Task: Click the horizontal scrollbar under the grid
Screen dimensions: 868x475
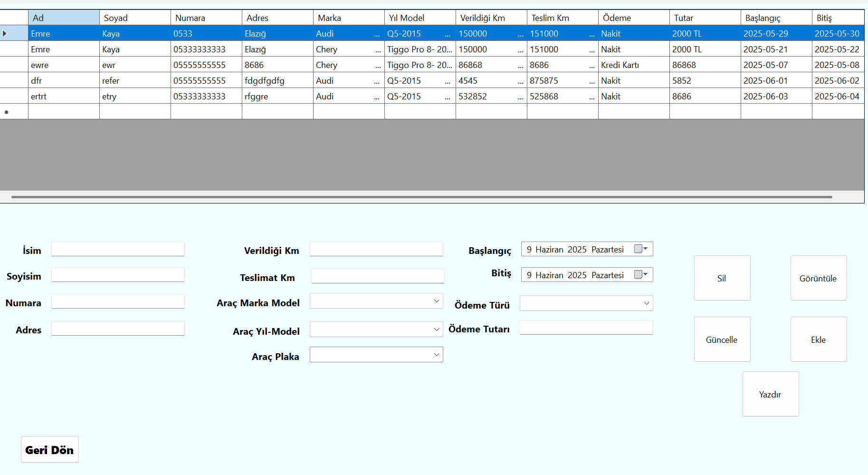Action: (422, 197)
